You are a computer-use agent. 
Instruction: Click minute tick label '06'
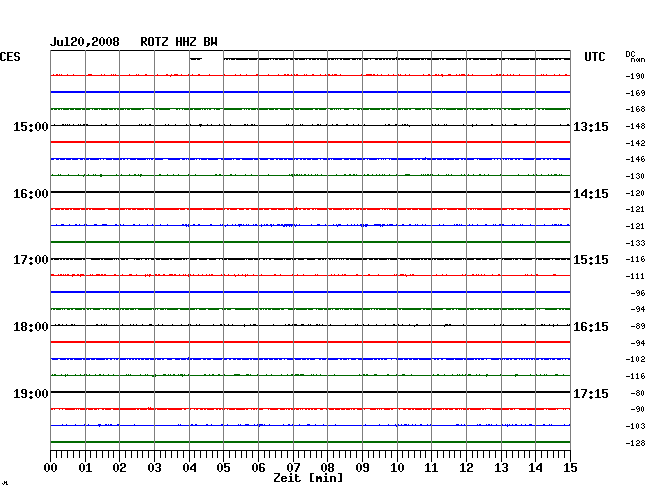click(x=258, y=468)
